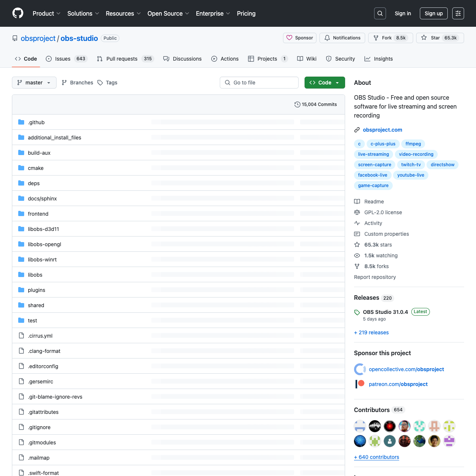Screen dimensions: 476x476
Task: Click the commits history clock icon
Action: point(297,104)
